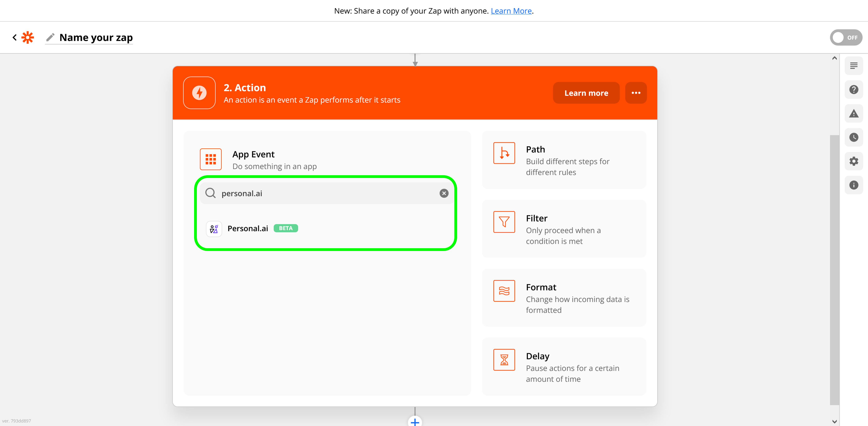
Task: Open the three-dot action options menu
Action: (x=635, y=93)
